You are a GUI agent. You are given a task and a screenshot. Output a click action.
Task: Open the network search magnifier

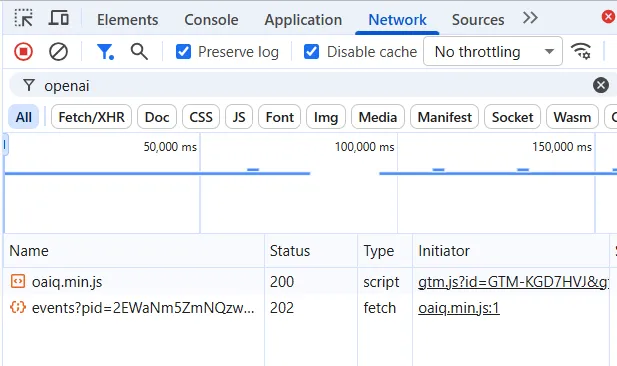[x=139, y=52]
